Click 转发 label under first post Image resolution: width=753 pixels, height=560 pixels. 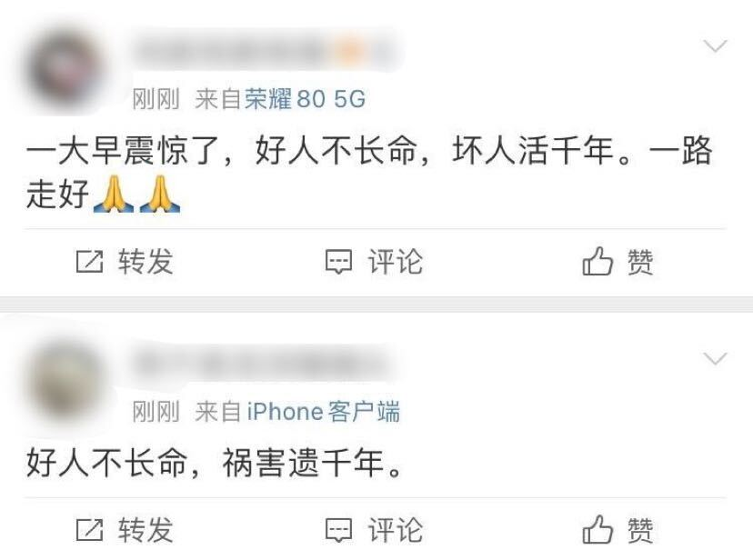(146, 262)
